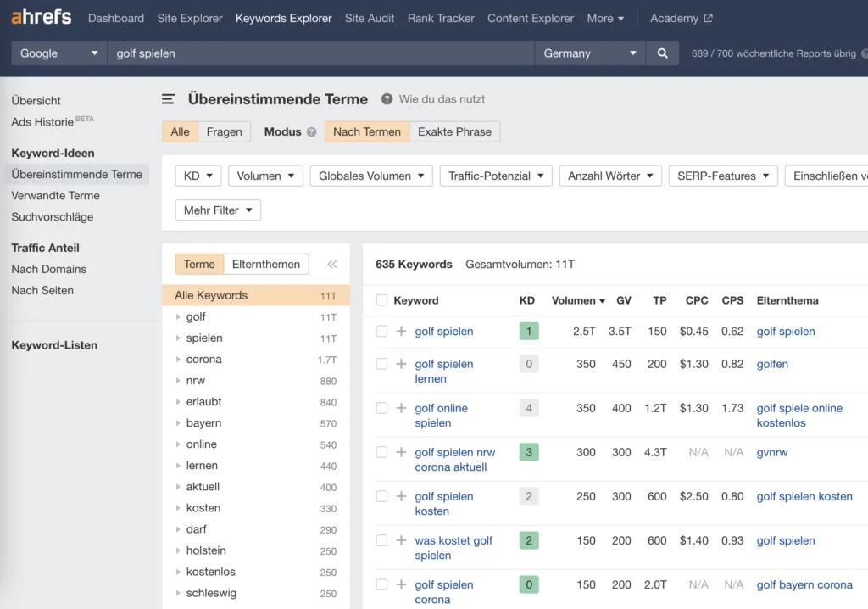
Task: Add 'golf online spielen' with plus icon
Action: tap(401, 408)
